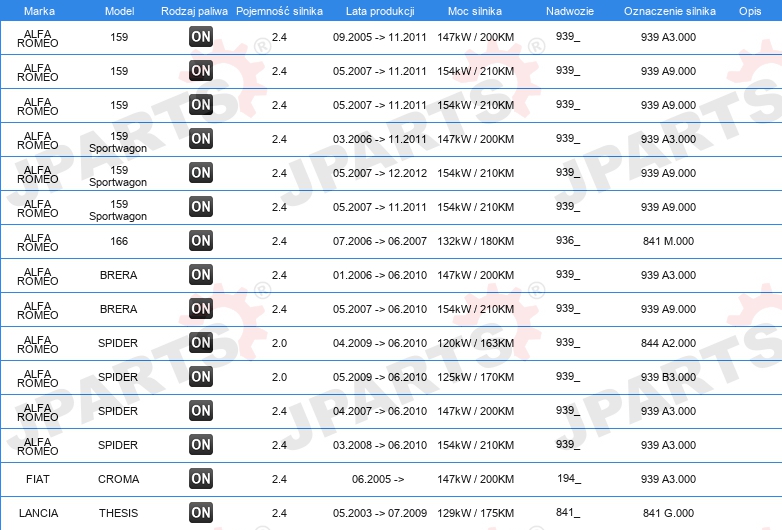The width and height of the screenshot is (782, 530).
Task: Click the model cell '166'
Action: click(119, 241)
